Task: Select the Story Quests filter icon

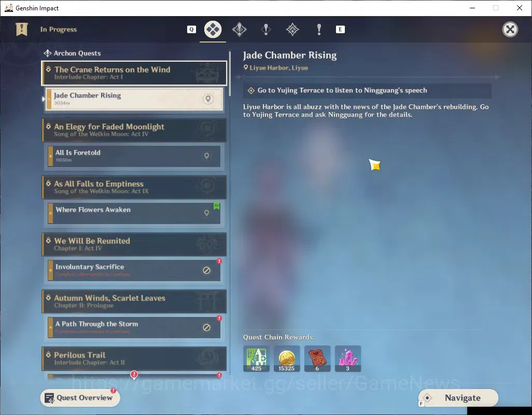Action: coord(265,30)
